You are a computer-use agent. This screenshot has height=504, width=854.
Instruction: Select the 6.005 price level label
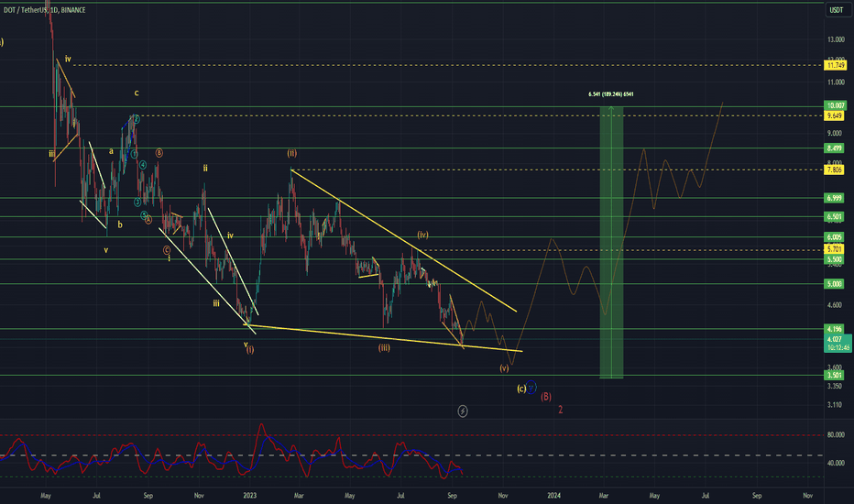(x=835, y=237)
